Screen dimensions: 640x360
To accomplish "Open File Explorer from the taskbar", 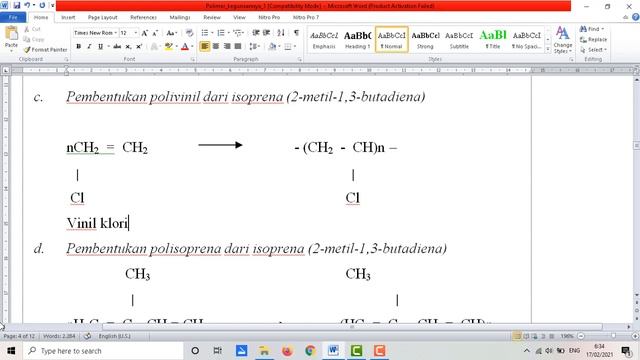I will tap(264, 351).
